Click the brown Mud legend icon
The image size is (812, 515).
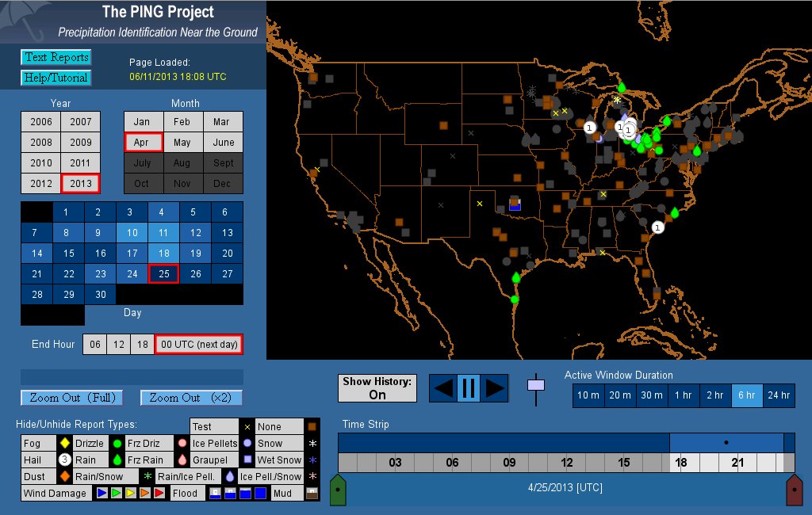pos(312,493)
